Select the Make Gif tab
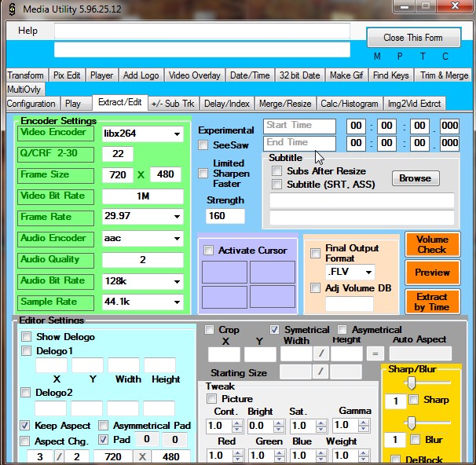 pos(346,75)
